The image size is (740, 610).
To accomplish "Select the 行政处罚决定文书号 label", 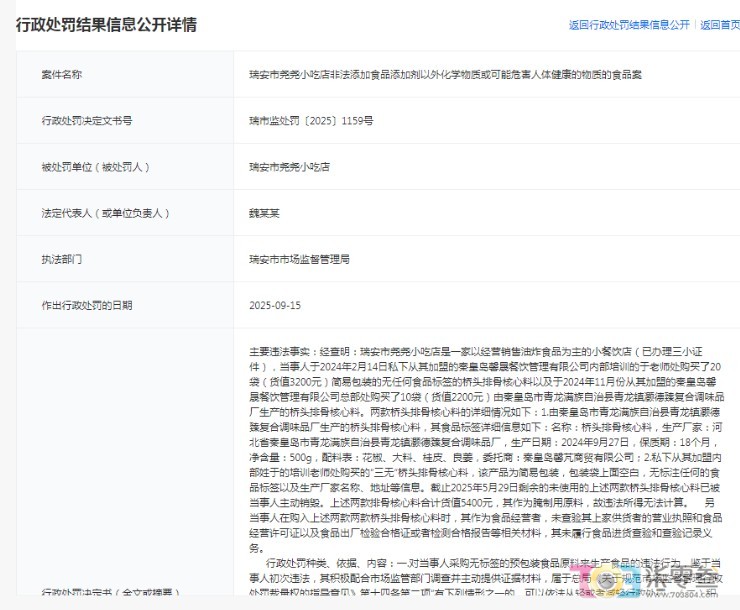I will click(86, 121).
